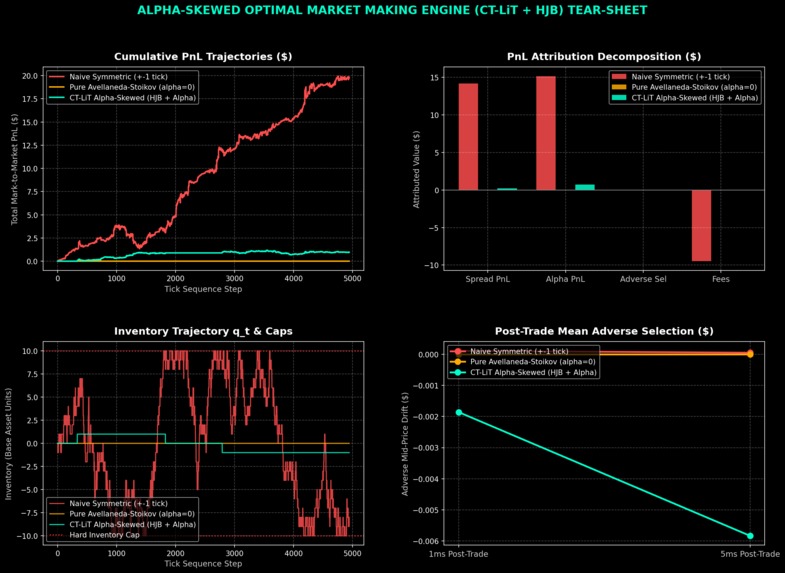
Task: Click CT-LiT Alpha-Skewed legend entry in Inventory chart
Action: [x=122, y=525]
